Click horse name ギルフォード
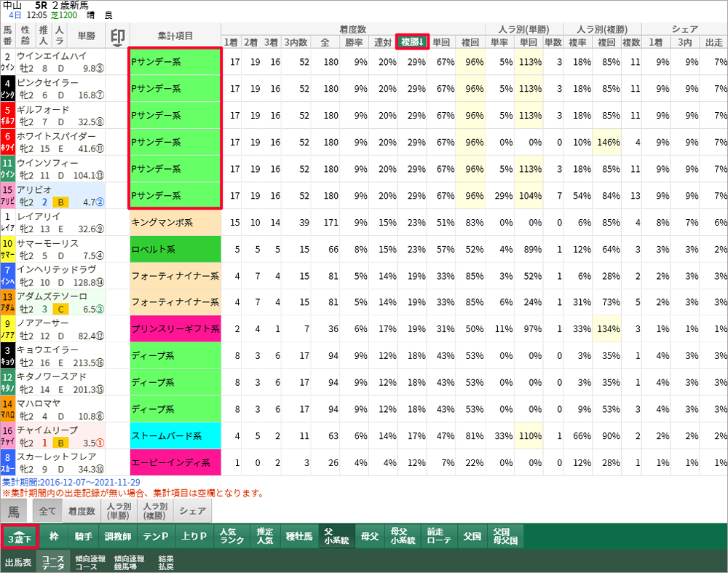 43,110
